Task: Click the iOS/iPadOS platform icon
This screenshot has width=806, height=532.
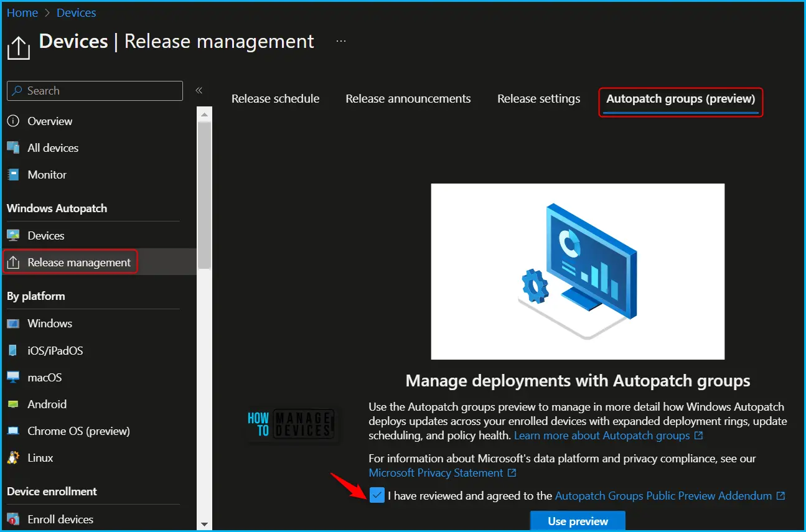Action: coord(13,351)
